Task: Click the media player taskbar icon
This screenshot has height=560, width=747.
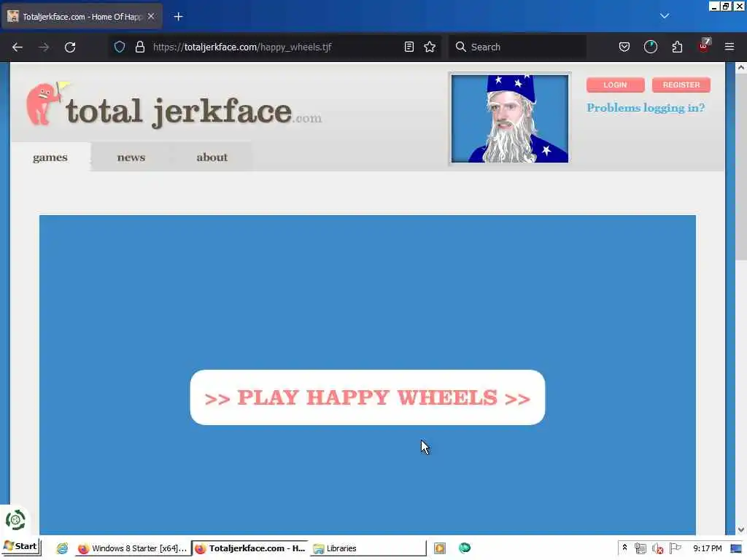Action: point(440,548)
